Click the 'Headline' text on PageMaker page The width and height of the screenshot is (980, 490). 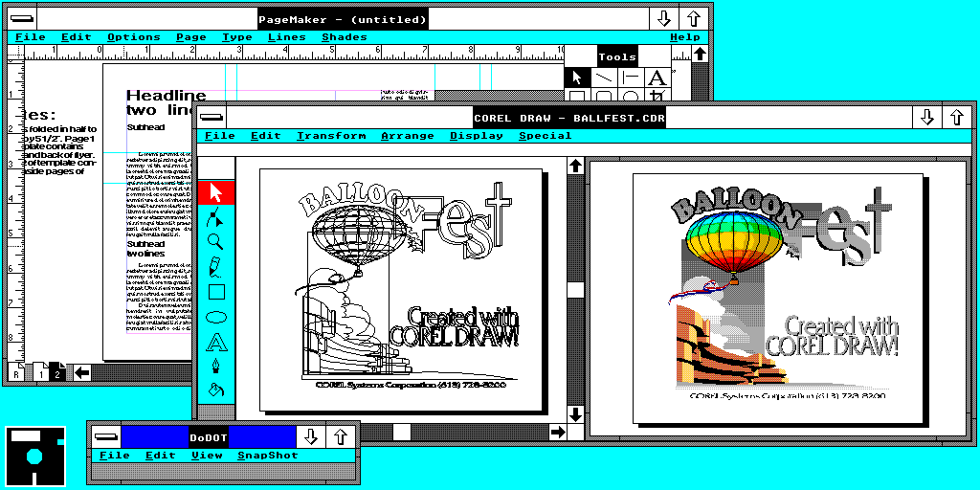[167, 96]
